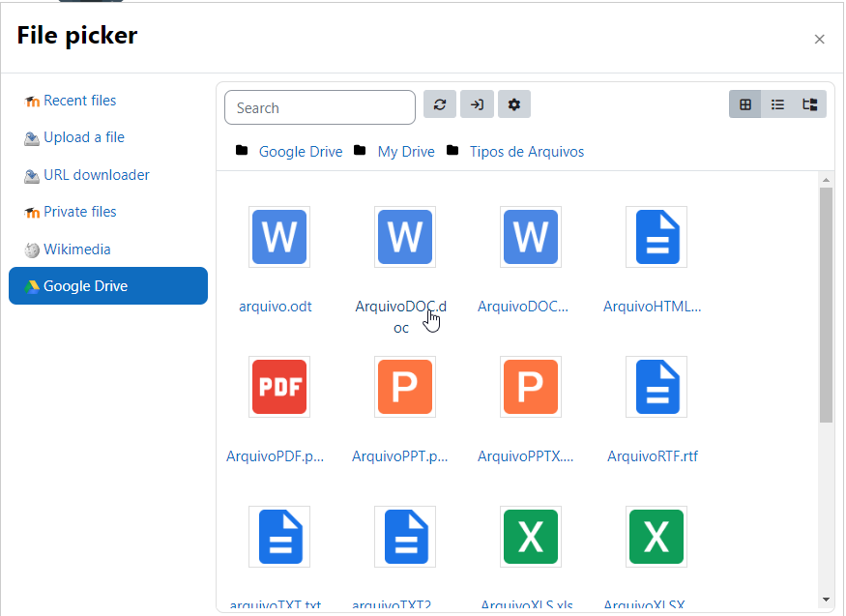This screenshot has width=846, height=616.
Task: Click the scrollbar down arrow
Action: tap(826, 600)
